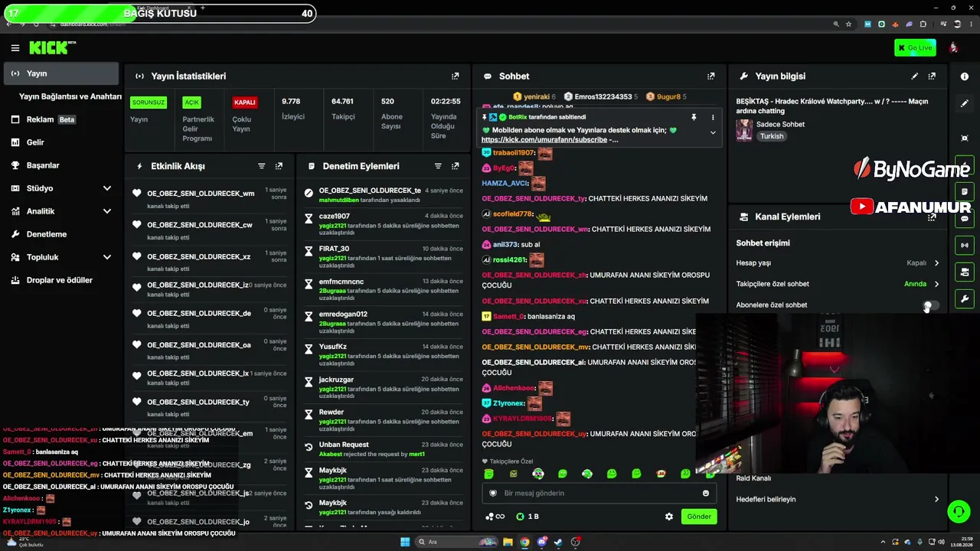980x551 pixels.
Task: Filter the Etkinlik Akışı feed
Action: click(262, 166)
